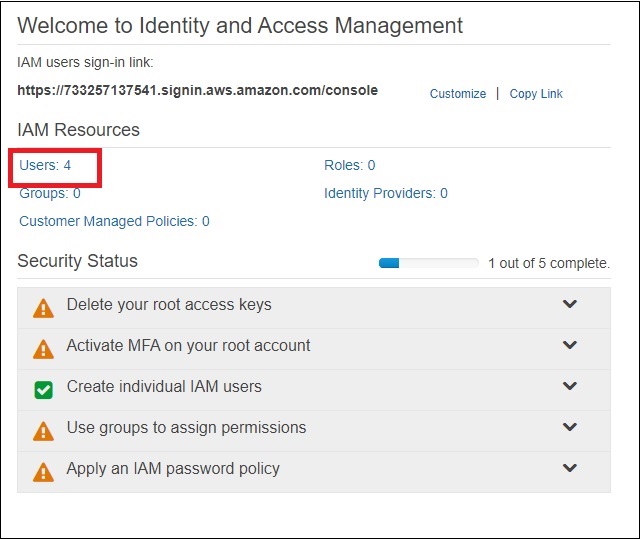Expand the Use groups to assign permissions chevron
This screenshot has height=539, width=640.
pos(570,428)
